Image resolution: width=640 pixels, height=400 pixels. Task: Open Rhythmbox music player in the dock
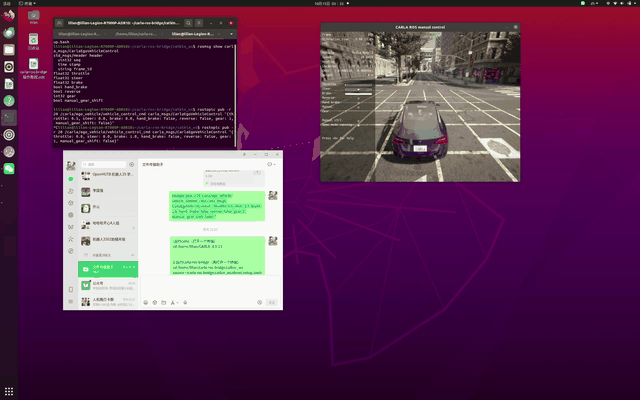point(9,67)
